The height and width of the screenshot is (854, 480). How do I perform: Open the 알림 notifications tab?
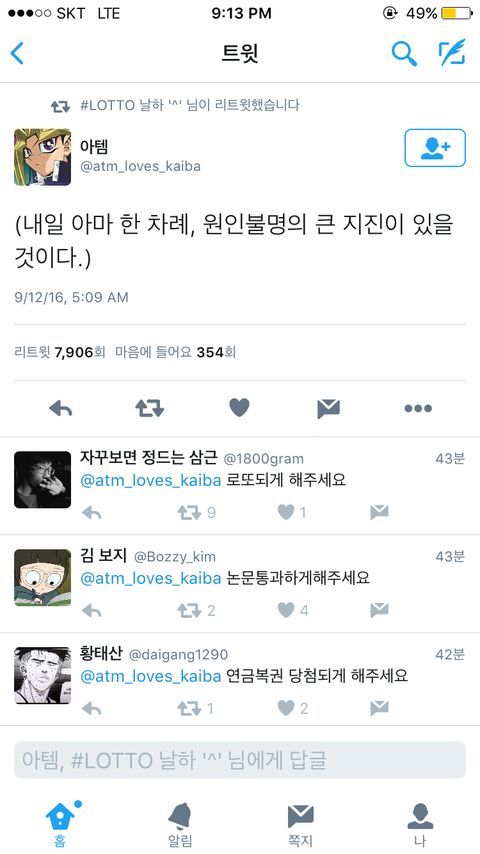point(180,825)
